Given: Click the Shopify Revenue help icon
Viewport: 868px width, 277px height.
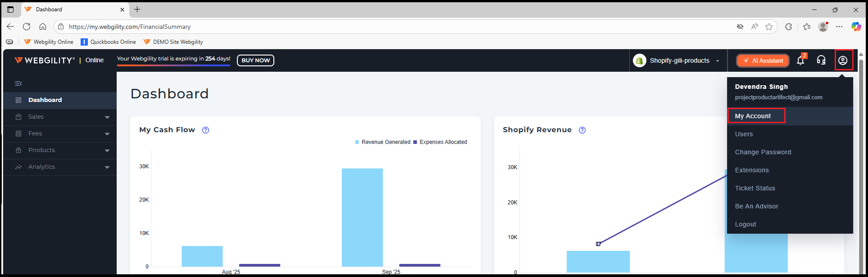Looking at the screenshot, I should [x=582, y=130].
